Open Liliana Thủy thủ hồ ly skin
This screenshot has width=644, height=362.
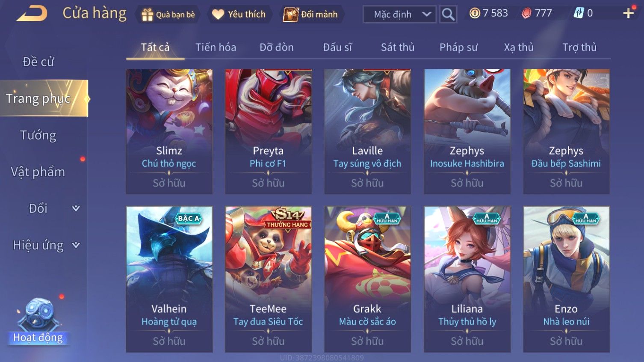coord(467,279)
